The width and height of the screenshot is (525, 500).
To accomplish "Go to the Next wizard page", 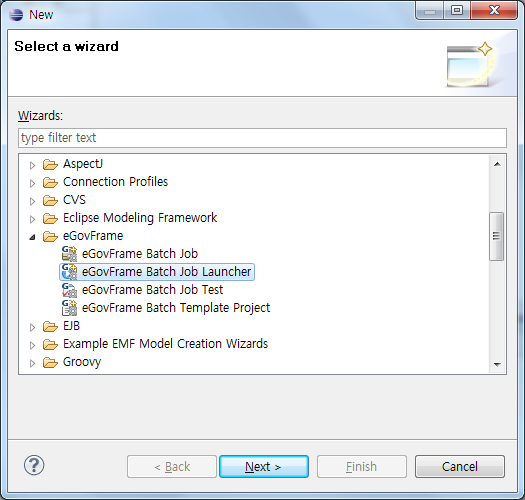I will tap(264, 466).
